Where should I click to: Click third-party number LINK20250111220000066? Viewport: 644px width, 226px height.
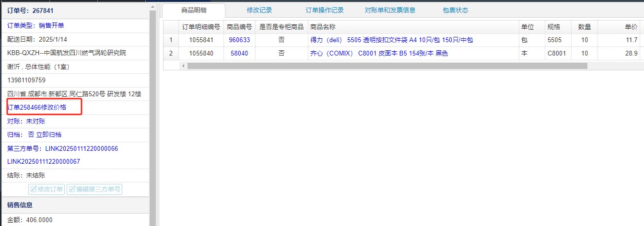point(82,148)
